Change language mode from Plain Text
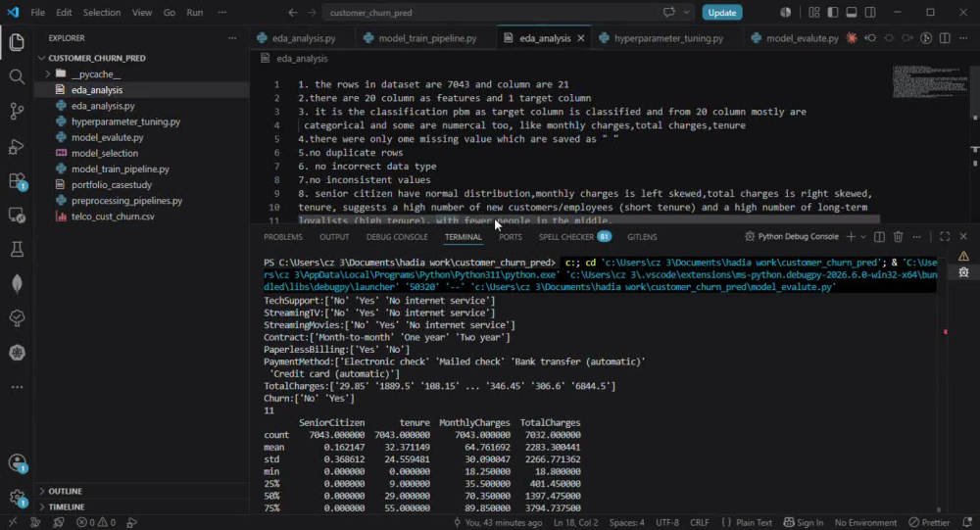980x530 pixels. point(754,522)
